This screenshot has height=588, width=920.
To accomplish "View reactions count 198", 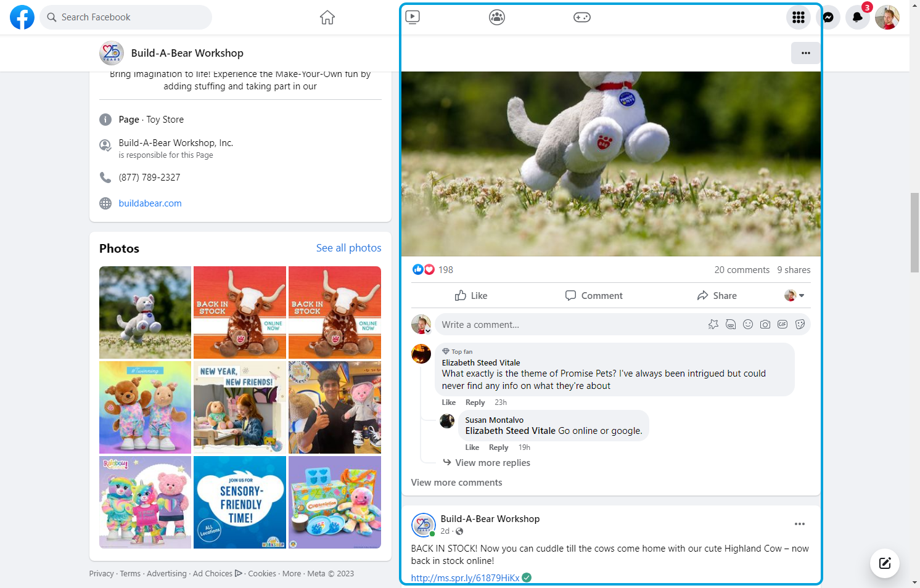I will click(x=446, y=270).
